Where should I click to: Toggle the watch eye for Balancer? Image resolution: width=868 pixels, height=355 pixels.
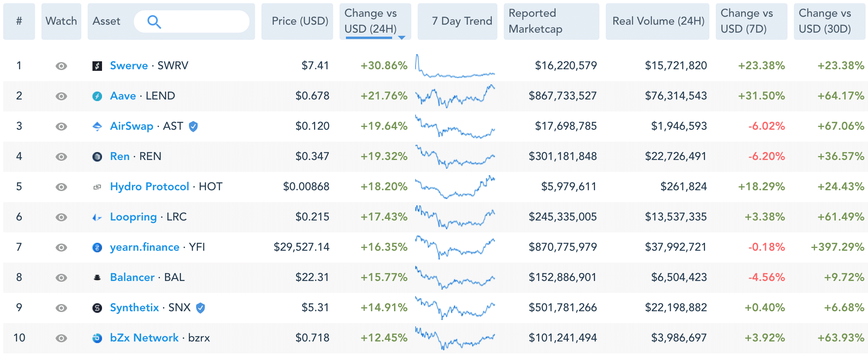tap(61, 277)
